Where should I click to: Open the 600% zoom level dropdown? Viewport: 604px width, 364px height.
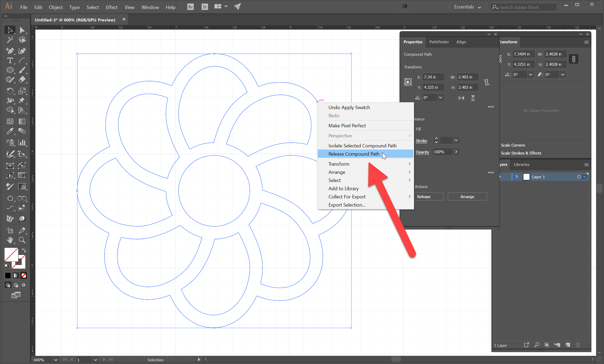[x=55, y=360]
